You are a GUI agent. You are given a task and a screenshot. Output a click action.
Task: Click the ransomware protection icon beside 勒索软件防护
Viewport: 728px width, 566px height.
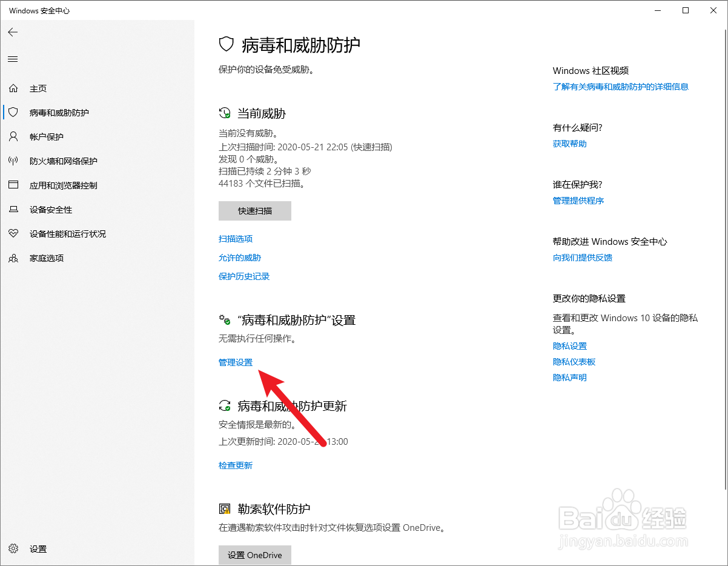click(225, 509)
